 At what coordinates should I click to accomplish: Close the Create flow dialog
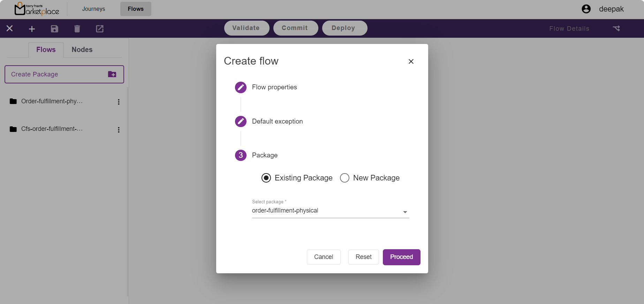pyautogui.click(x=411, y=61)
